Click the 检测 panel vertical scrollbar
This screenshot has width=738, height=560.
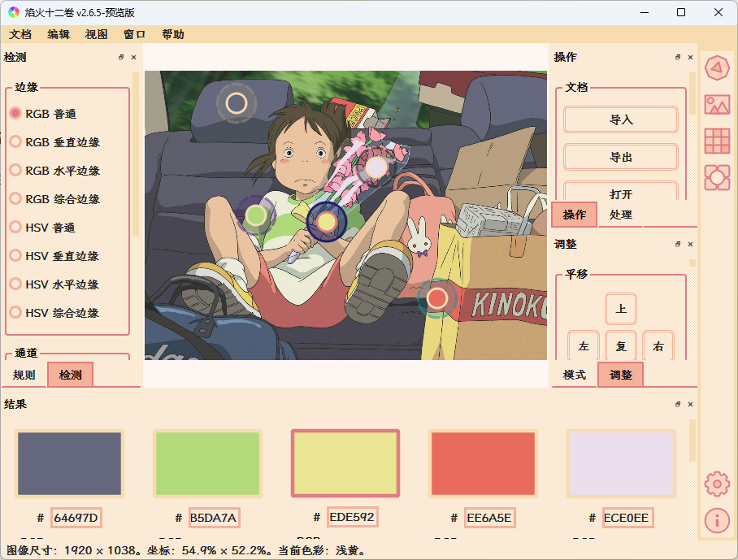(x=136, y=155)
